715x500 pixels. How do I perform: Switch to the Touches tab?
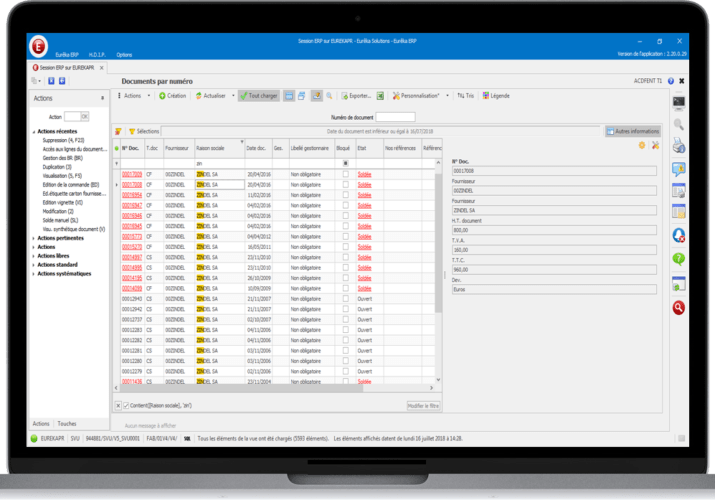click(67, 424)
